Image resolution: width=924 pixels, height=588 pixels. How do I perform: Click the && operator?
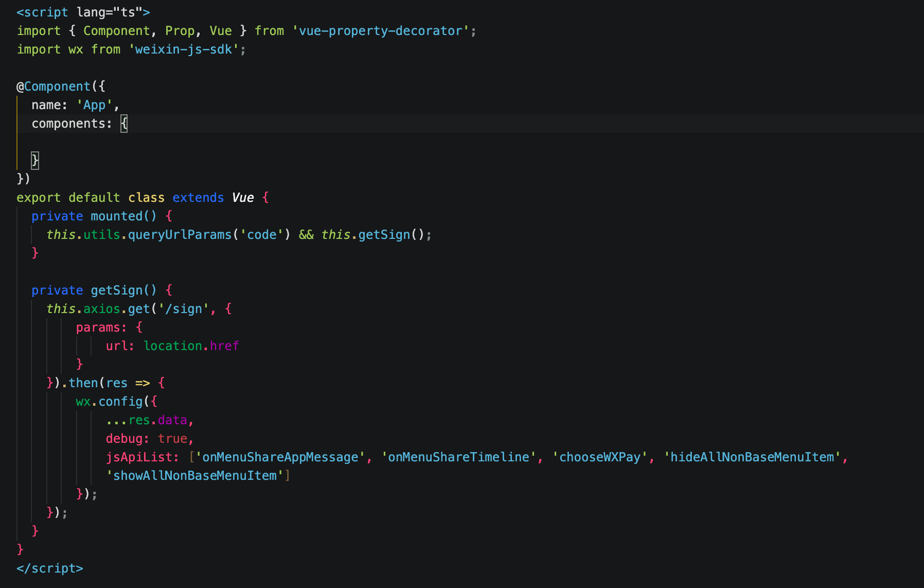click(x=306, y=235)
